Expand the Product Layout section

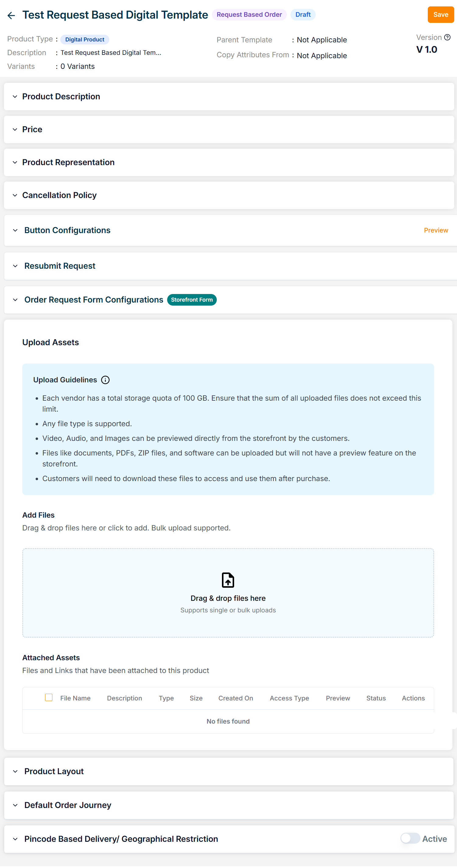click(16, 771)
